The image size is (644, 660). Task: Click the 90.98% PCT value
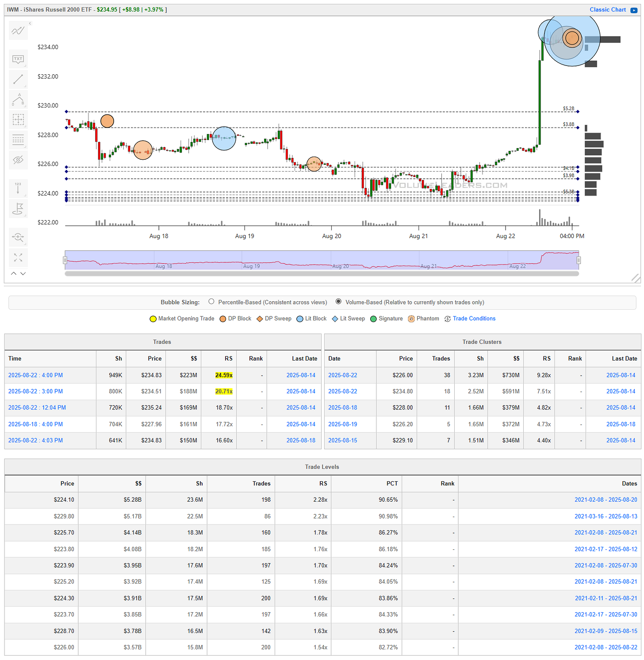tap(388, 516)
